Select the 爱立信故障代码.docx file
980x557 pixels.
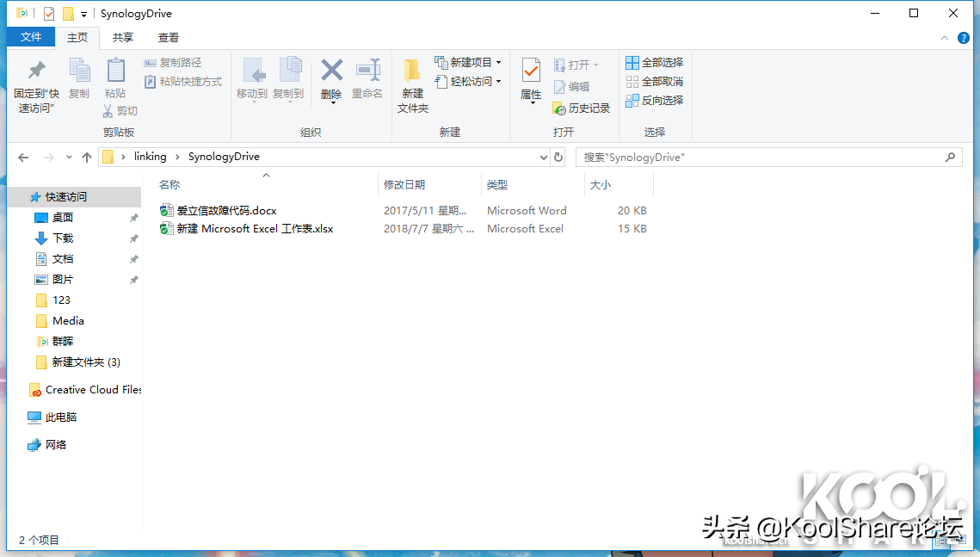click(x=226, y=210)
